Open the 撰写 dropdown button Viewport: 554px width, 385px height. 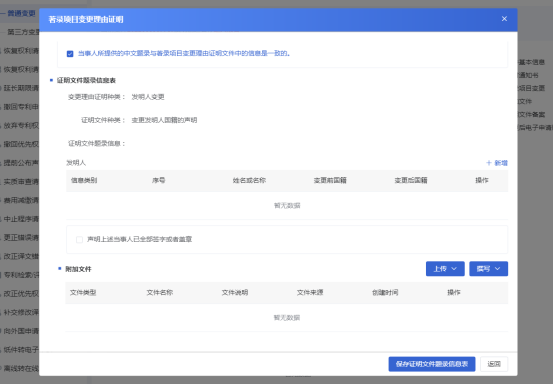click(x=488, y=269)
